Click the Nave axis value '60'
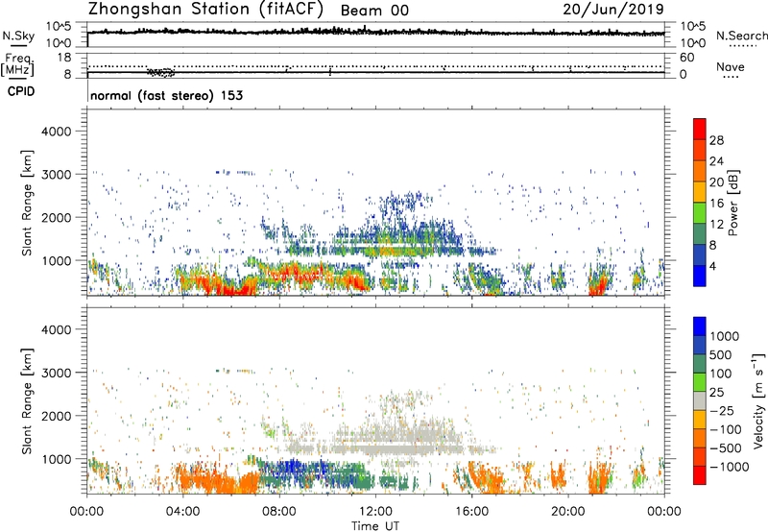 pyautogui.click(x=686, y=58)
